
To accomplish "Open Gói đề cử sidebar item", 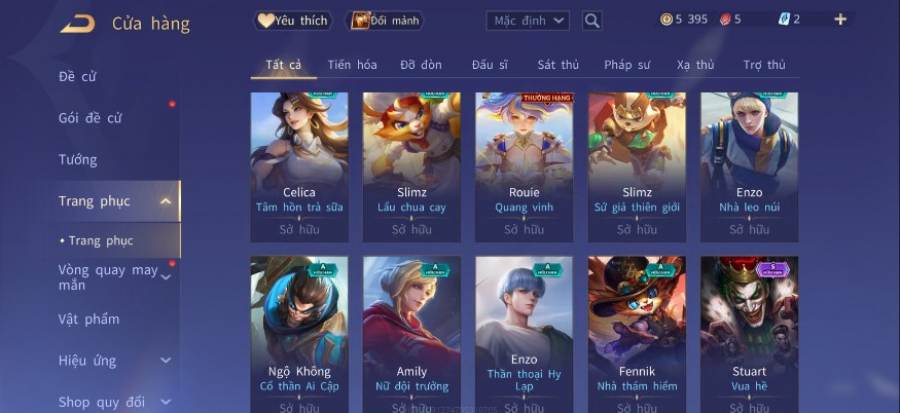I will point(90,118).
